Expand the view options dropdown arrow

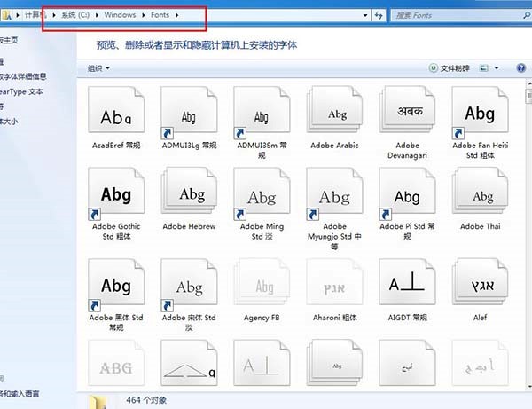click(x=497, y=67)
